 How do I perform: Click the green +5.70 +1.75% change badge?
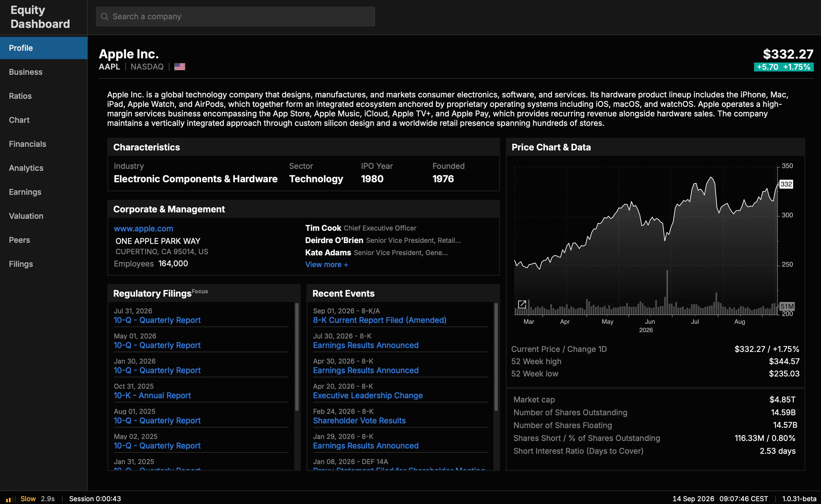point(784,67)
